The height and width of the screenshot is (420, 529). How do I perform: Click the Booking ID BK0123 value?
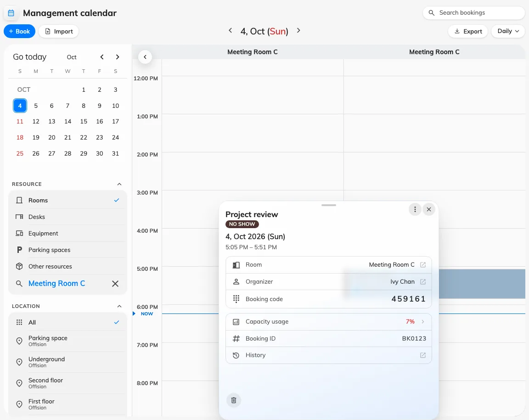(x=414, y=338)
